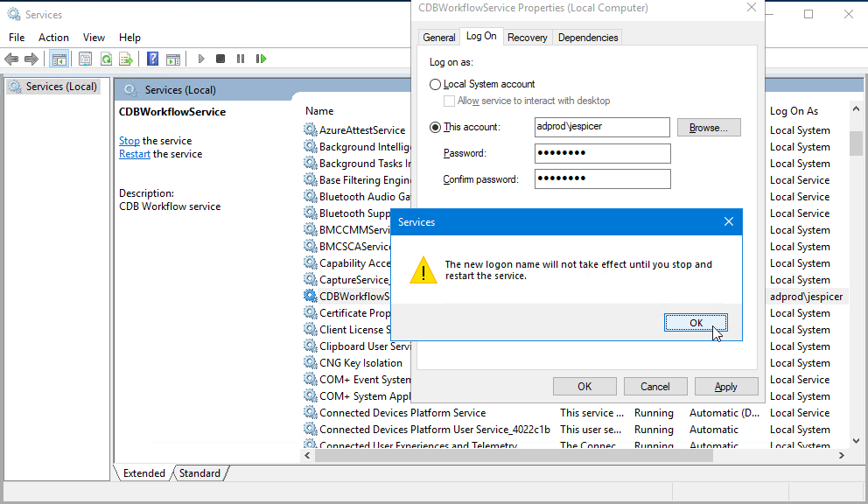Click the Stop Service square icon

click(220, 59)
